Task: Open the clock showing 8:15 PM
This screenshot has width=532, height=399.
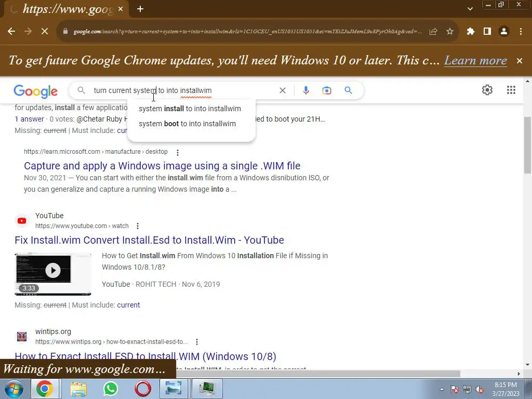Action: click(x=506, y=389)
